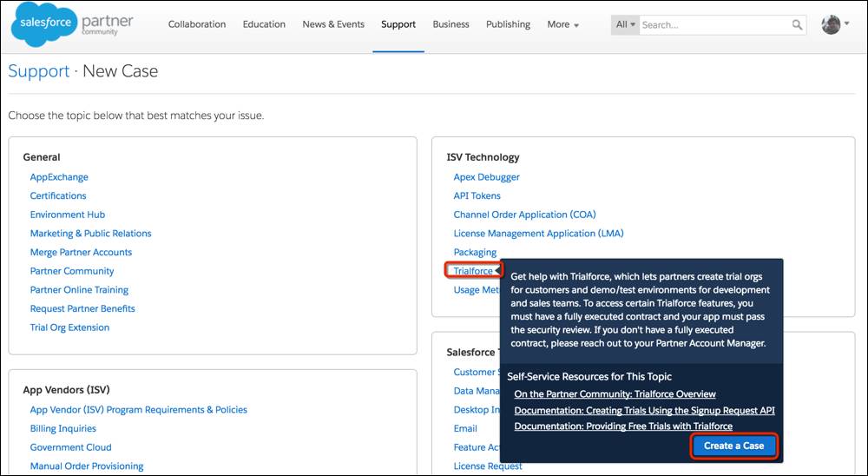Select the Environment Hub topic

[x=68, y=215]
